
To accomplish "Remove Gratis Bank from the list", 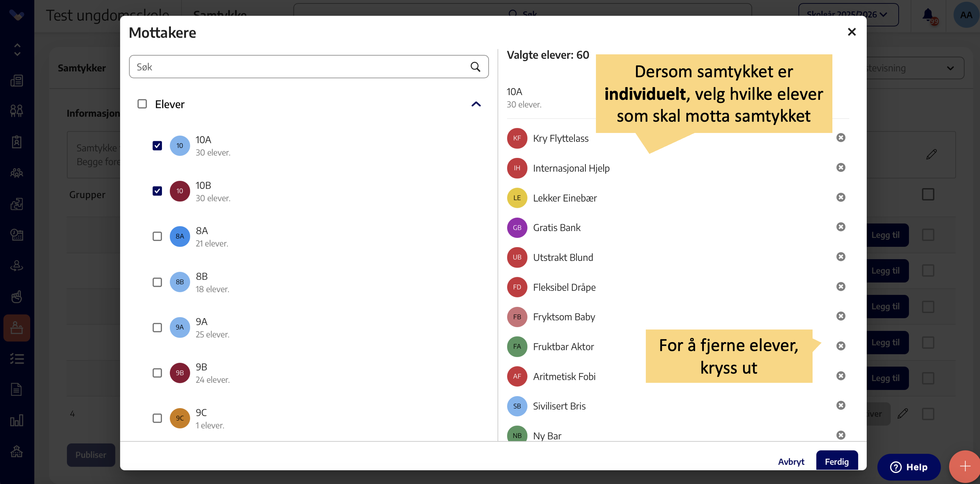I will [841, 227].
